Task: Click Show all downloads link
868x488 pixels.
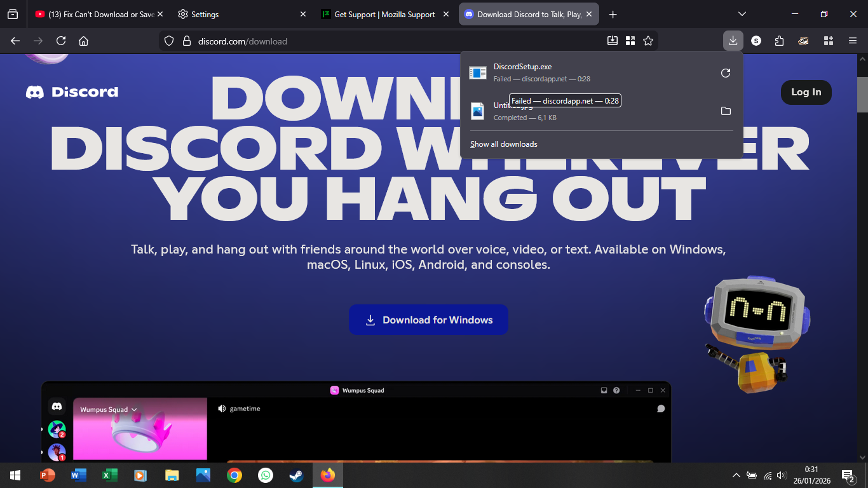Action: tap(503, 144)
